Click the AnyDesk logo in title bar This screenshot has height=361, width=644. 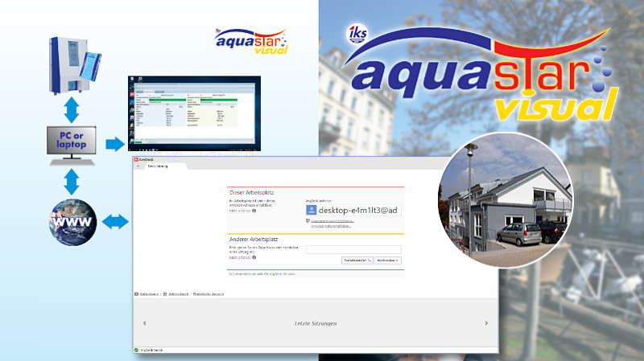(137, 159)
